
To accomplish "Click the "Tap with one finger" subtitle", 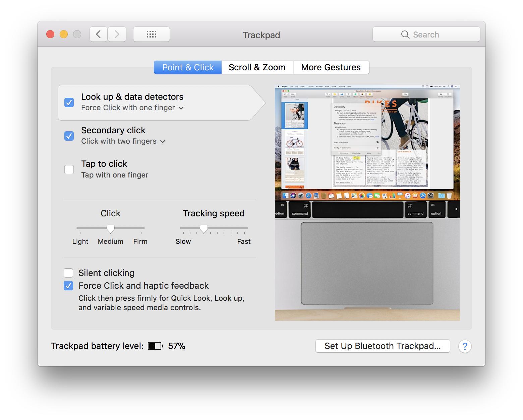I will click(x=115, y=175).
